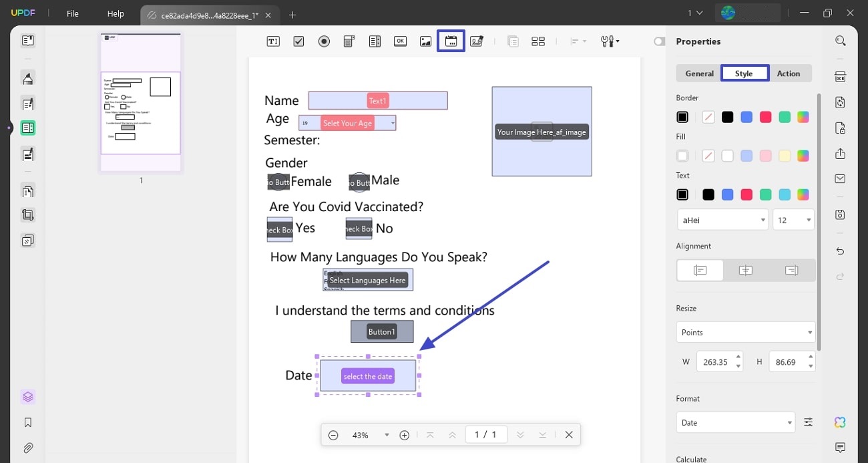Open the Prepare Form sidebar tool
Image resolution: width=868 pixels, height=463 pixels.
click(x=27, y=128)
